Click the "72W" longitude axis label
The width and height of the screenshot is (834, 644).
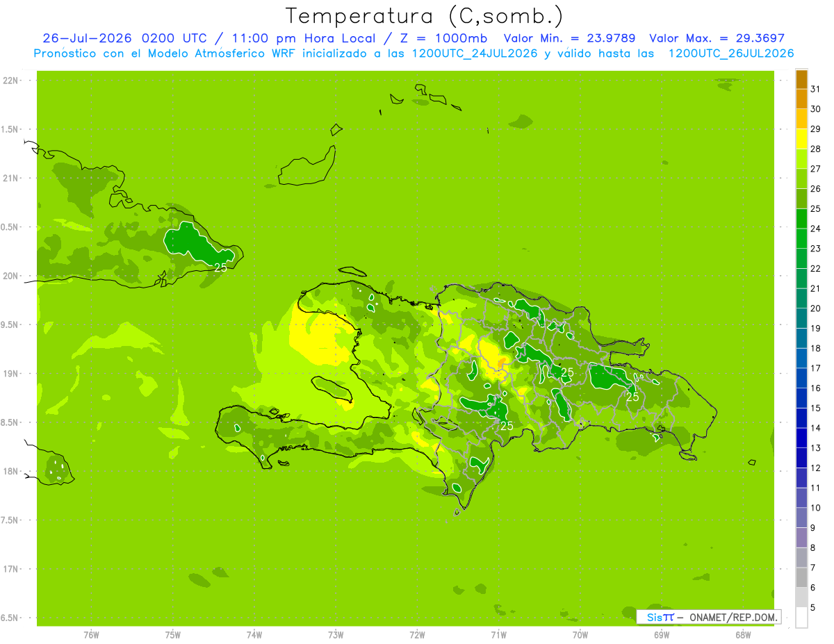418,634
